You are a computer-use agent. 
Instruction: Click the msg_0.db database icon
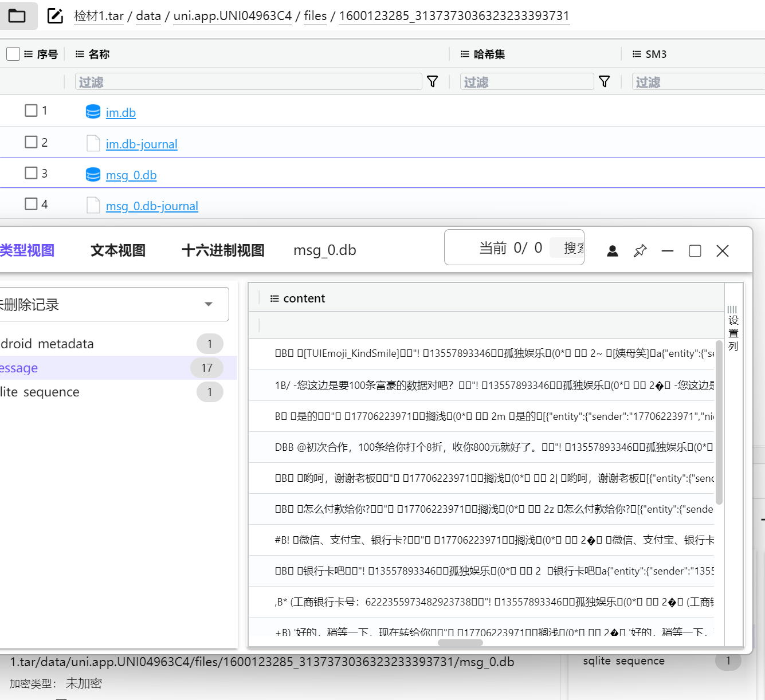[x=93, y=174]
